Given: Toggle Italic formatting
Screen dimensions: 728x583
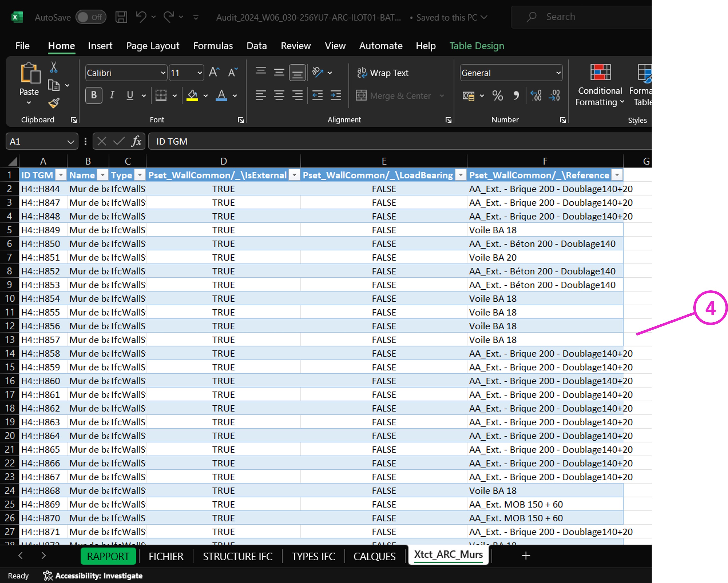Looking at the screenshot, I should click(112, 96).
